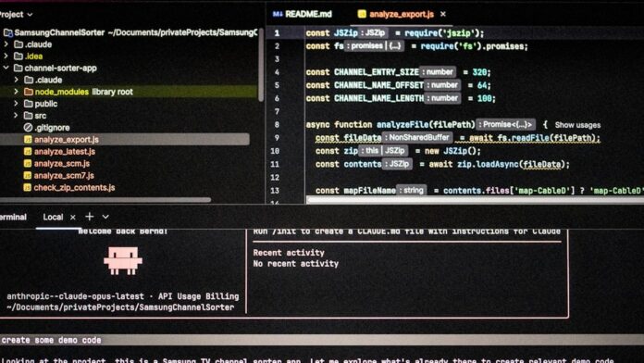Expand the src folder
This screenshot has width=644, height=363.
(17, 116)
